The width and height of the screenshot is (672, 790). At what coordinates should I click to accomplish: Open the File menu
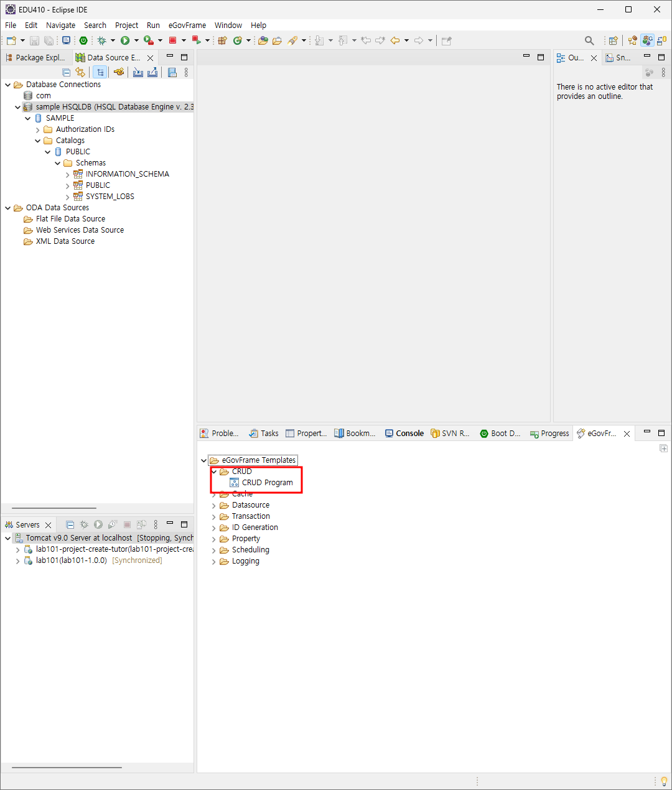11,26
